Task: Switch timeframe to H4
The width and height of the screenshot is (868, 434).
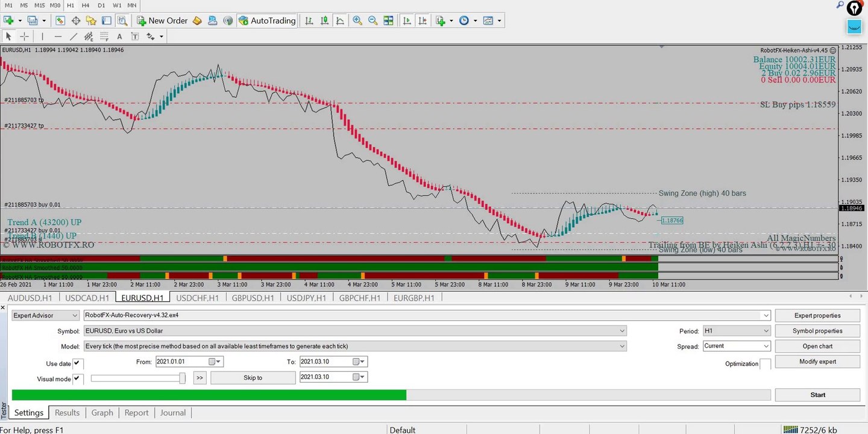Action: click(86, 5)
